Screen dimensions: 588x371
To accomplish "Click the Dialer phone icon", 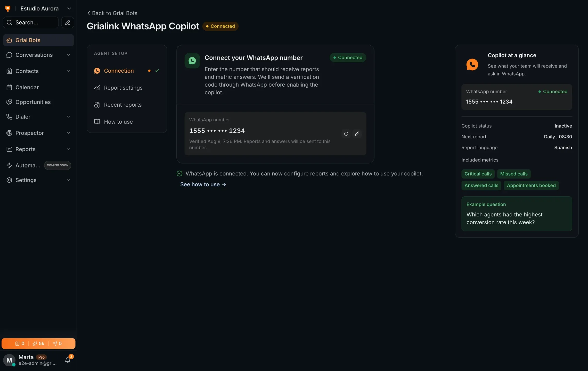I will click(9, 117).
